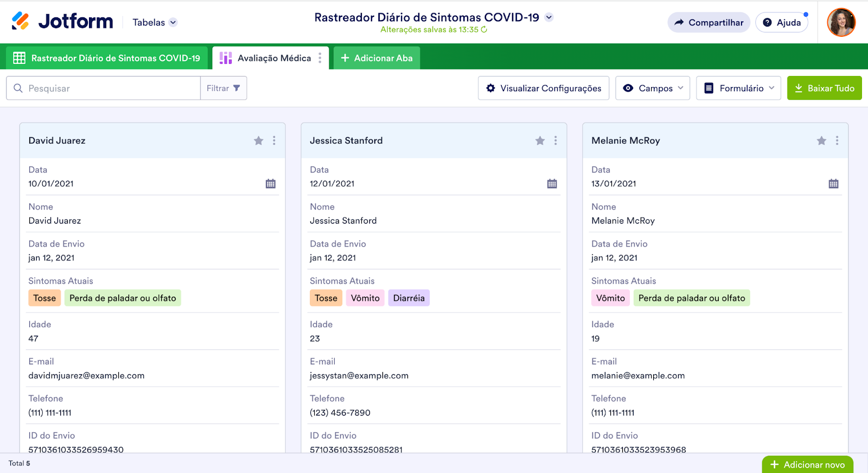Click the Compartilhar button

coord(709,22)
